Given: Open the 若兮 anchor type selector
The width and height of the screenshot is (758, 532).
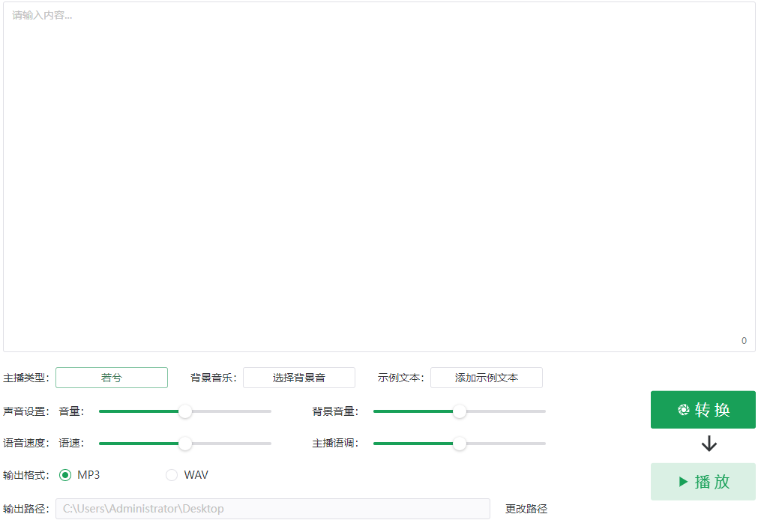Looking at the screenshot, I should click(112, 378).
